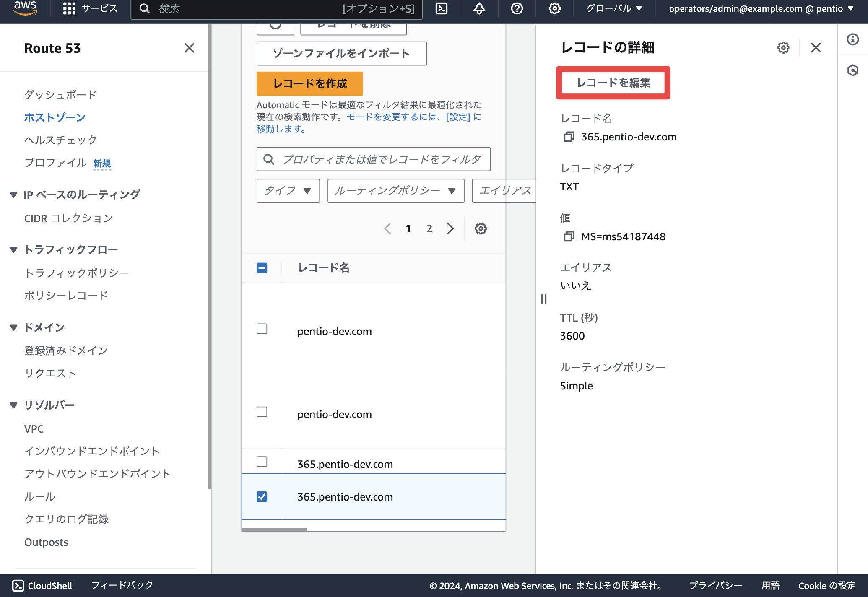
Task: Open the help question mark menu
Action: (x=517, y=8)
